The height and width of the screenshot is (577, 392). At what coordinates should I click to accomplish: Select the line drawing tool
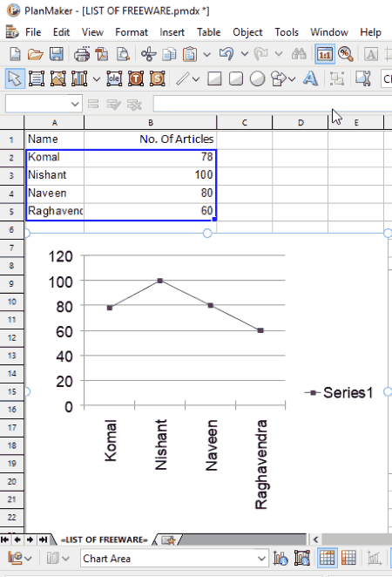182,78
